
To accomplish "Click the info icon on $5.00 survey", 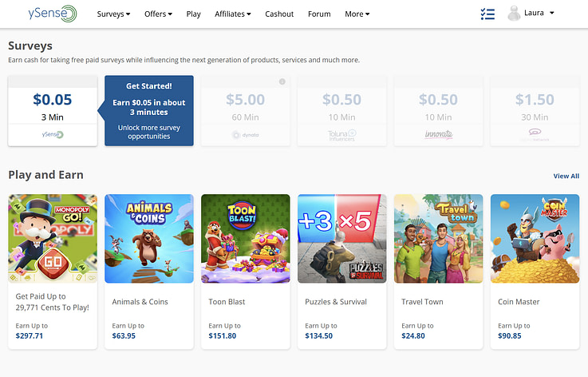I will coord(282,81).
